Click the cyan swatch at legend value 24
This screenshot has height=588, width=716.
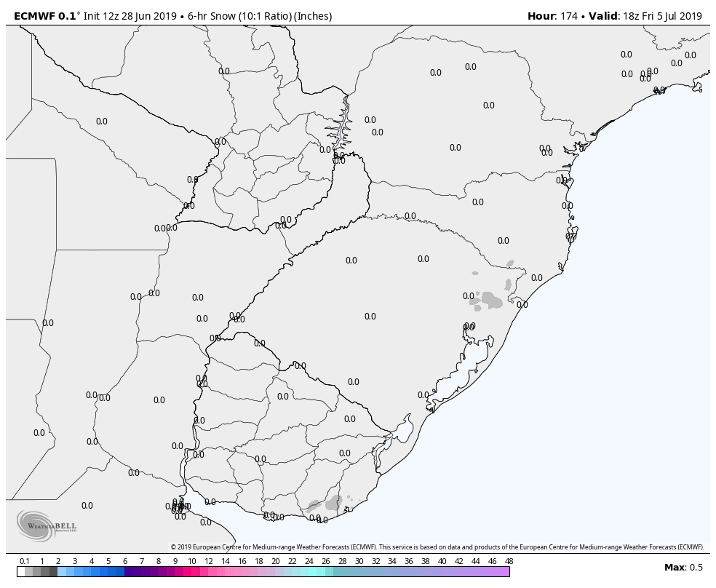[x=313, y=572]
